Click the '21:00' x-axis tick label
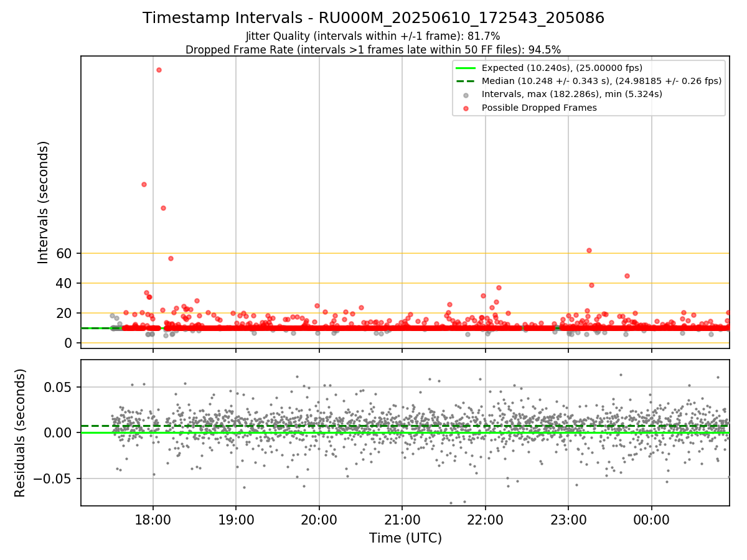747x560 pixels. [402, 519]
